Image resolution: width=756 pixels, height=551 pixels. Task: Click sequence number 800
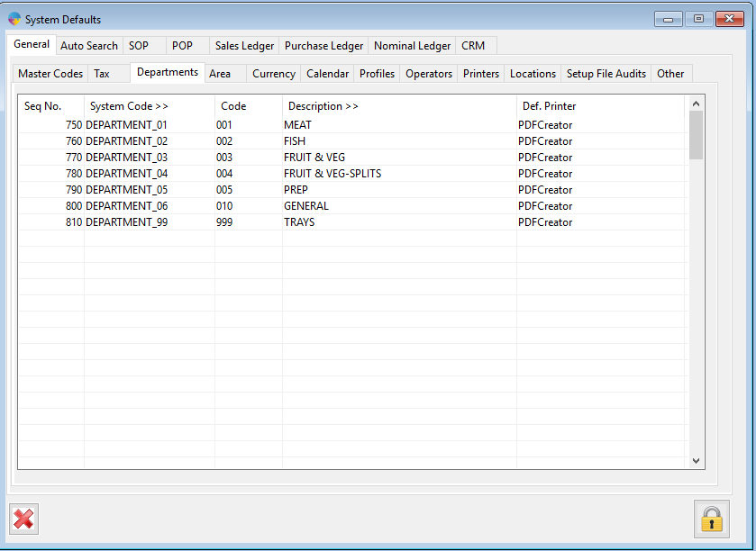(x=74, y=206)
